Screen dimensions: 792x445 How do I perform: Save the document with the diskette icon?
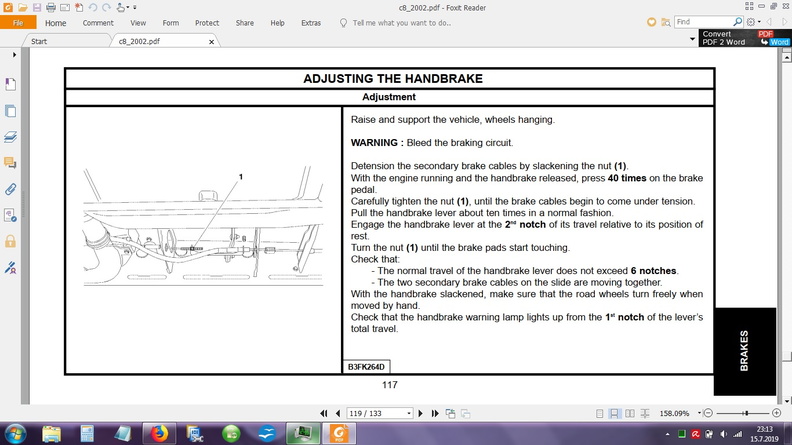pos(36,8)
